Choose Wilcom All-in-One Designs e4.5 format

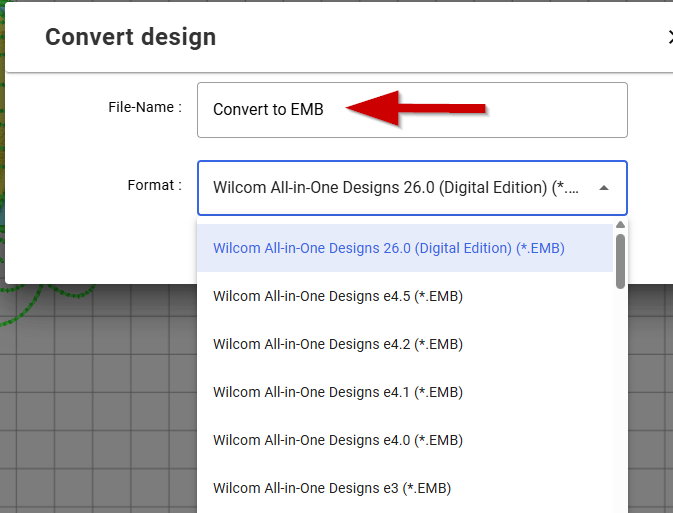pyautogui.click(x=338, y=296)
